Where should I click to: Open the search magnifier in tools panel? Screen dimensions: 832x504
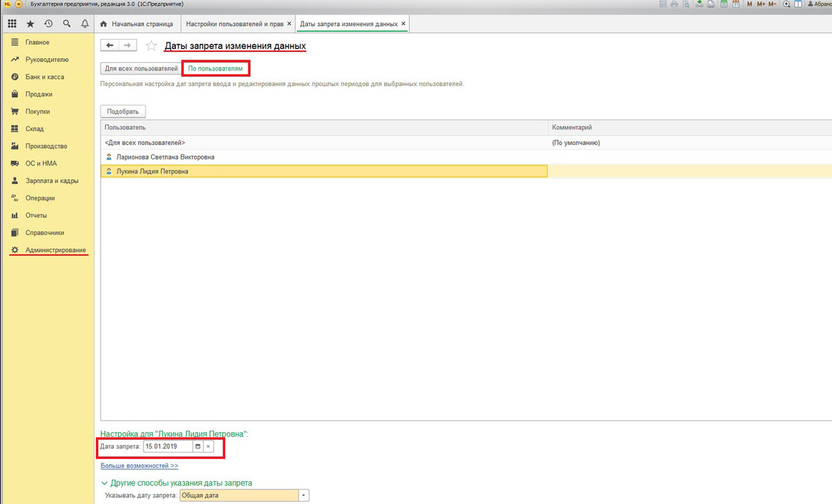coord(67,24)
